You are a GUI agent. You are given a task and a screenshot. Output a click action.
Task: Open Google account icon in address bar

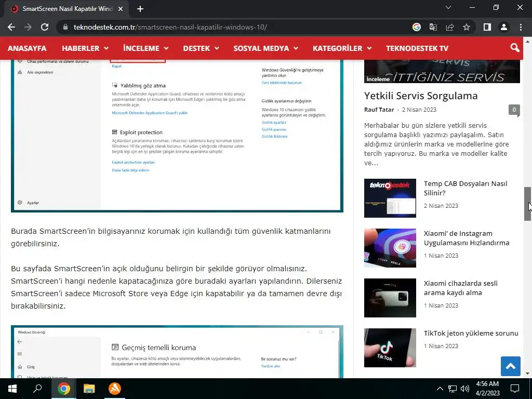click(417, 27)
